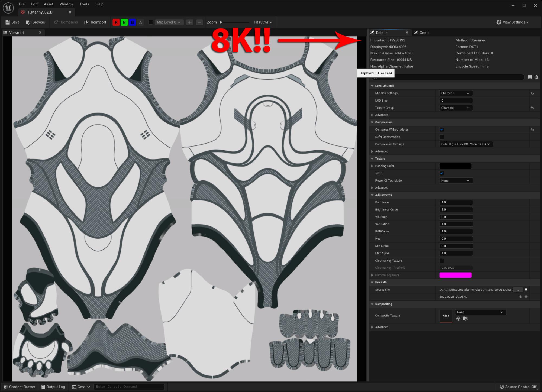Close the T_Manny_02_D tab
The height and width of the screenshot is (392, 542).
pyautogui.click(x=70, y=12)
